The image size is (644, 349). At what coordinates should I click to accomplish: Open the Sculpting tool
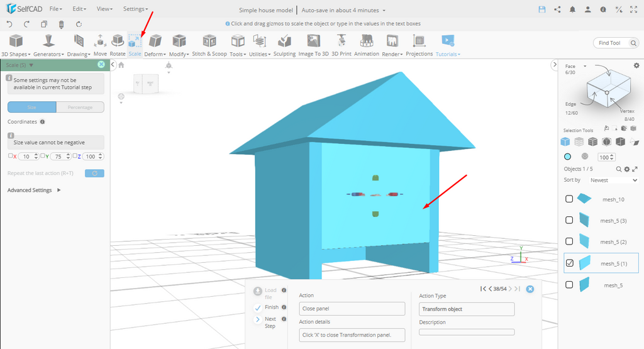[x=284, y=45]
